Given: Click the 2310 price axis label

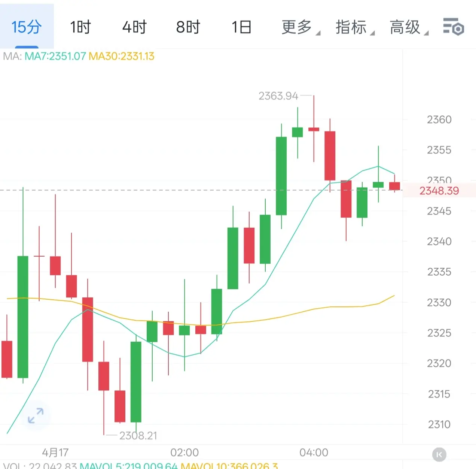Looking at the screenshot, I should [439, 424].
